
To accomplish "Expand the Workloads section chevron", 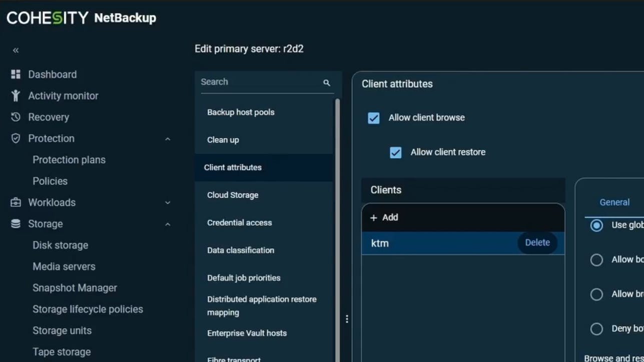I will point(168,202).
